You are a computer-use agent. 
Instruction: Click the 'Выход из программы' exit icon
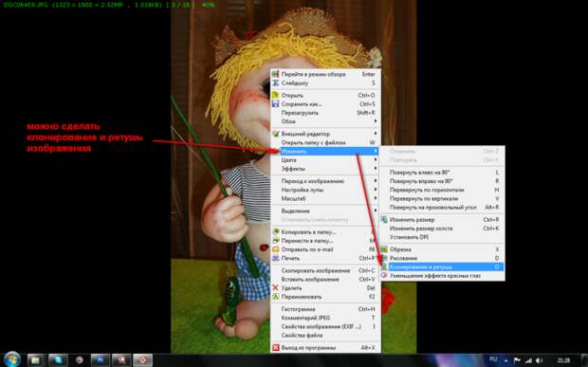[276, 347]
